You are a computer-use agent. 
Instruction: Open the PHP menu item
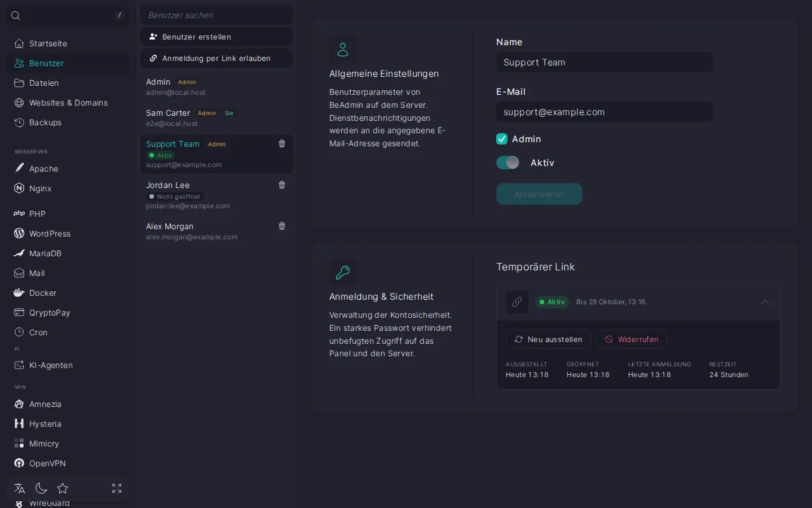click(68, 214)
